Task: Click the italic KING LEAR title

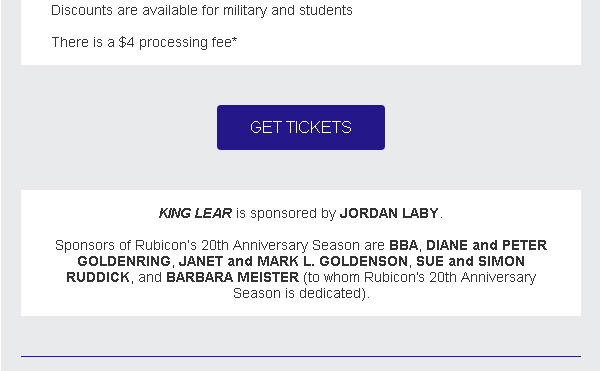Action: click(195, 213)
